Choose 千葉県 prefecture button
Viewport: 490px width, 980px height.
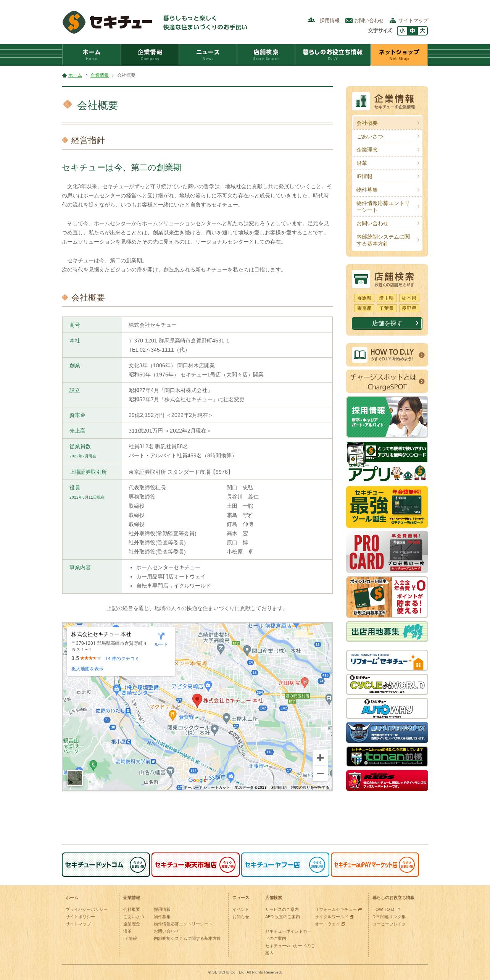[x=386, y=308]
